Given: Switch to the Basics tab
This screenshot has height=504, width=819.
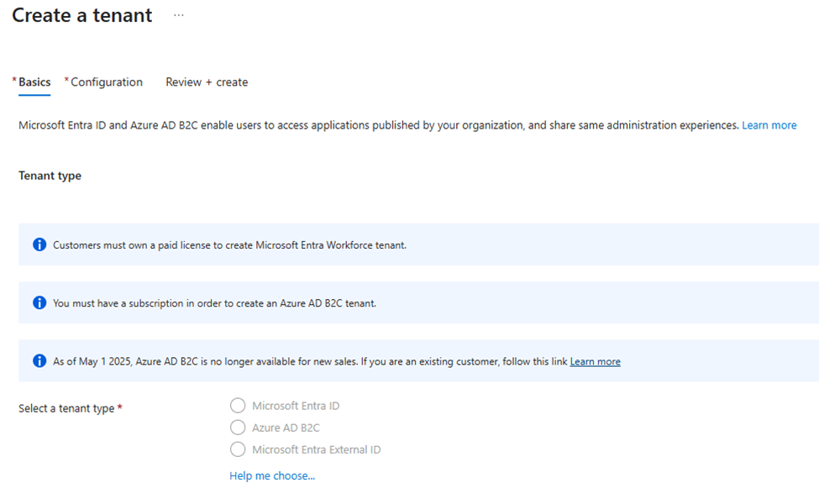Looking at the screenshot, I should tap(34, 82).
